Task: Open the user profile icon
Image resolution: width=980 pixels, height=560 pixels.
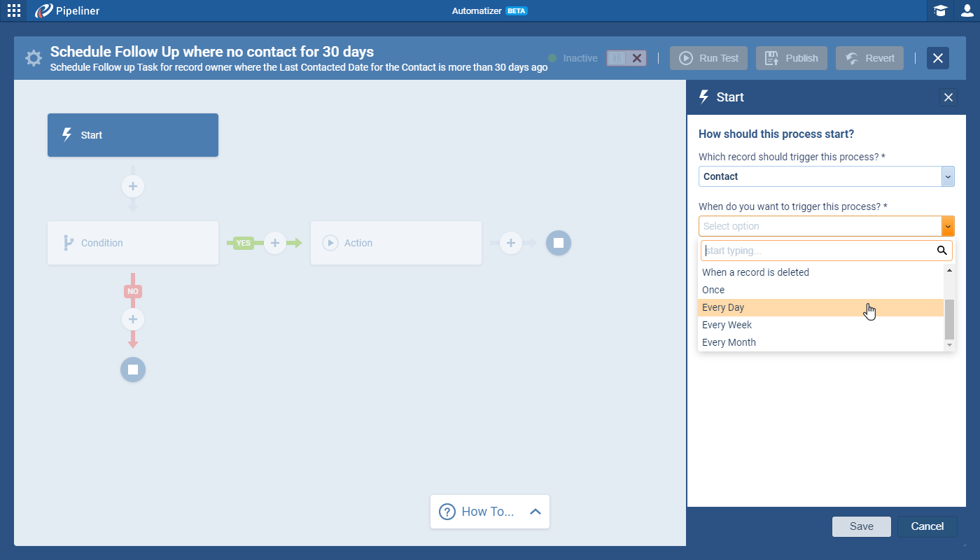Action: (967, 10)
